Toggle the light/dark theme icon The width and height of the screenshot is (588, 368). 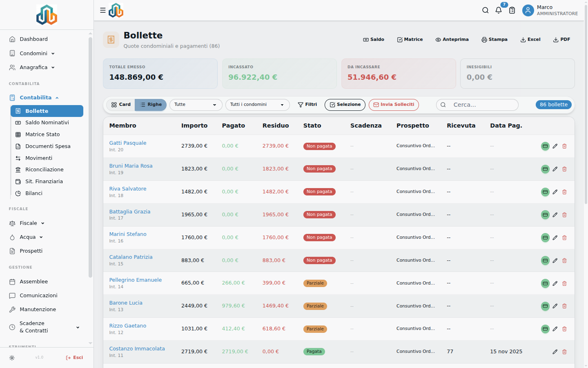(x=12, y=358)
